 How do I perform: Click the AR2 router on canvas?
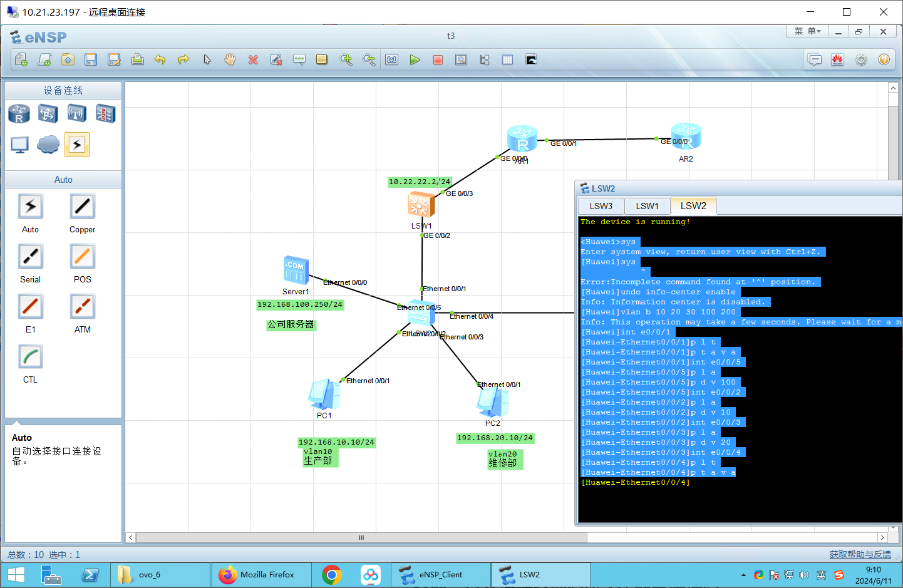click(686, 137)
